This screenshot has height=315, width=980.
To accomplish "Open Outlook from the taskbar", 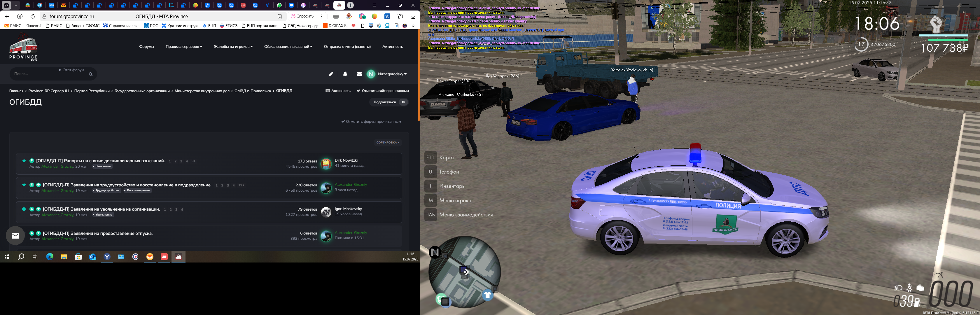I will tap(93, 257).
